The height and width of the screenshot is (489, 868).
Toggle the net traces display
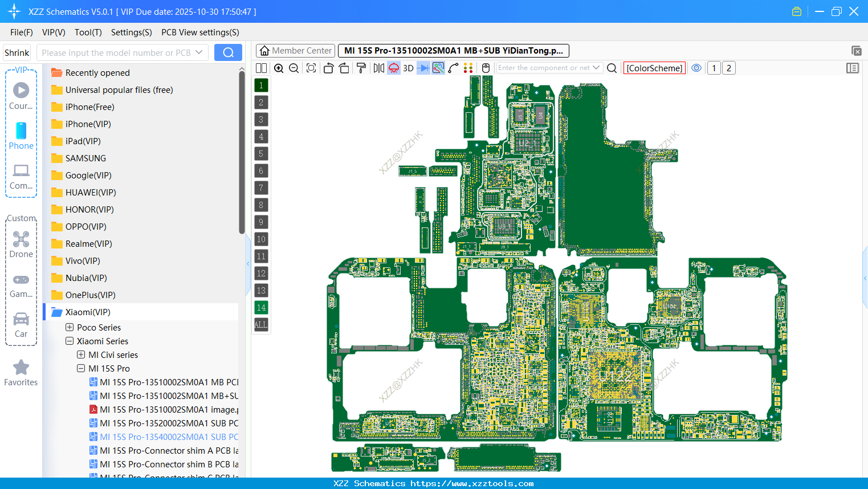click(438, 68)
